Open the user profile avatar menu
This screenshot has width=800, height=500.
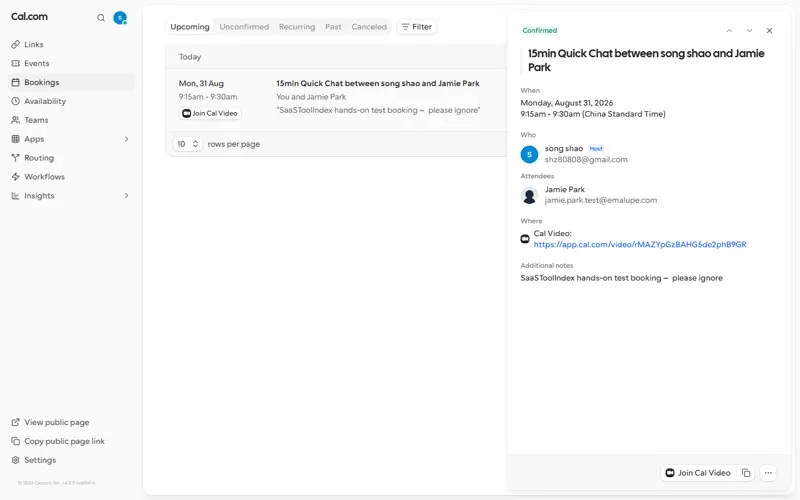coord(120,18)
